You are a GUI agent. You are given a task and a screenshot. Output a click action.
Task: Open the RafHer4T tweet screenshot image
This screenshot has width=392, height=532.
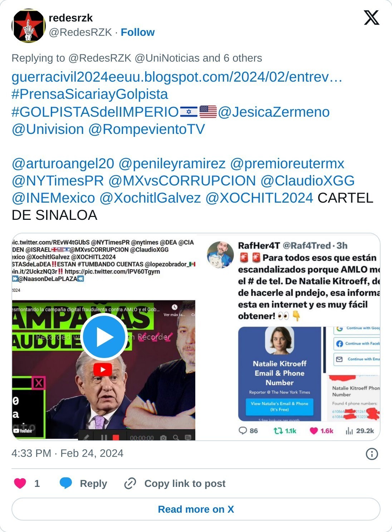click(x=288, y=337)
